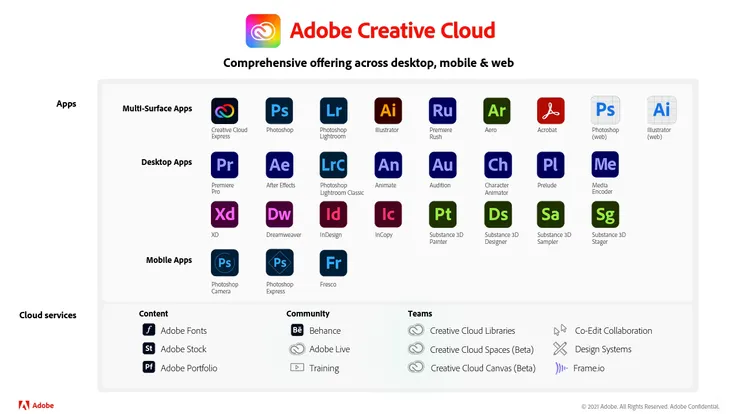Click the Substance 3D Designer Ds icon
Image resolution: width=740 pixels, height=414 pixels.
point(498,214)
